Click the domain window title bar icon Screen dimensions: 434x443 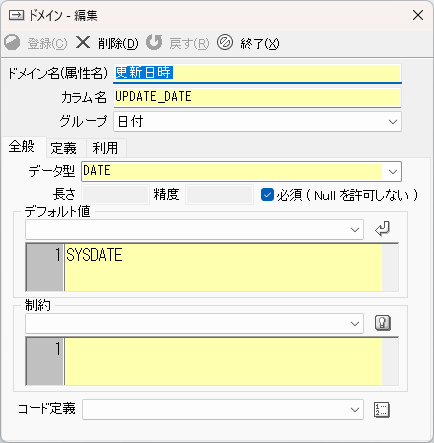tap(16, 15)
